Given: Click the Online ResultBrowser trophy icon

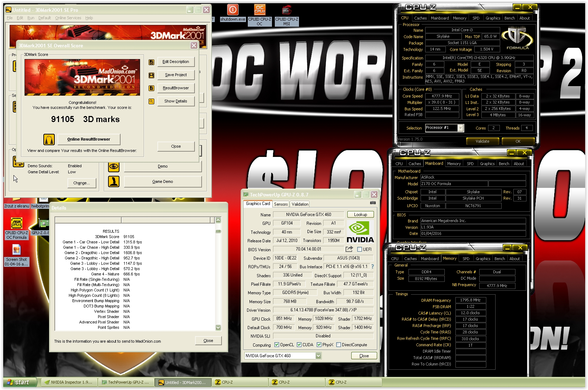Looking at the screenshot, I should [49, 139].
